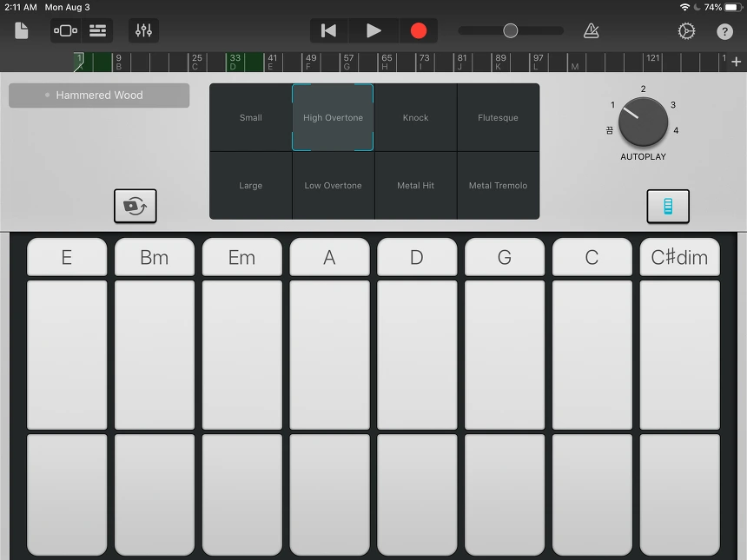
Task: Play the C#dim chord strip header
Action: [x=680, y=257]
